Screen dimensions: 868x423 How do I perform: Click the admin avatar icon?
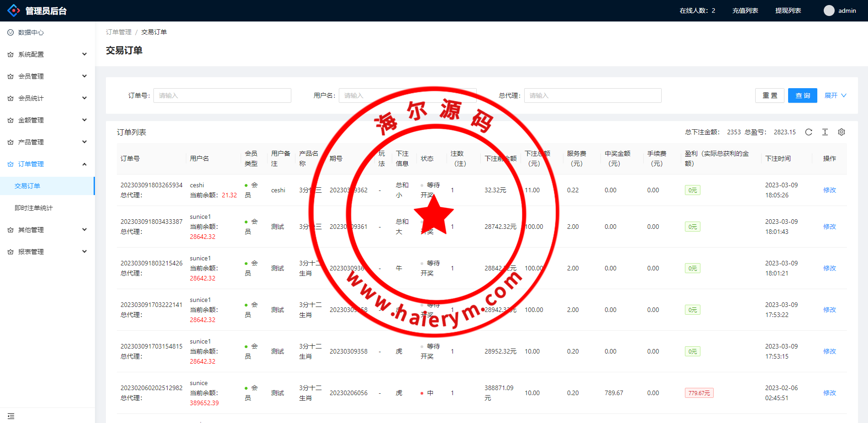click(x=829, y=11)
